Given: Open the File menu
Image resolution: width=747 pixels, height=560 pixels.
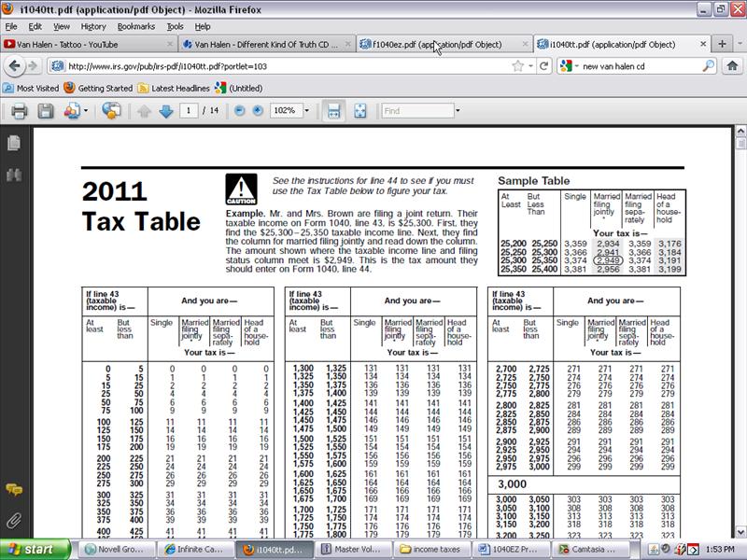Looking at the screenshot, I should (x=11, y=27).
